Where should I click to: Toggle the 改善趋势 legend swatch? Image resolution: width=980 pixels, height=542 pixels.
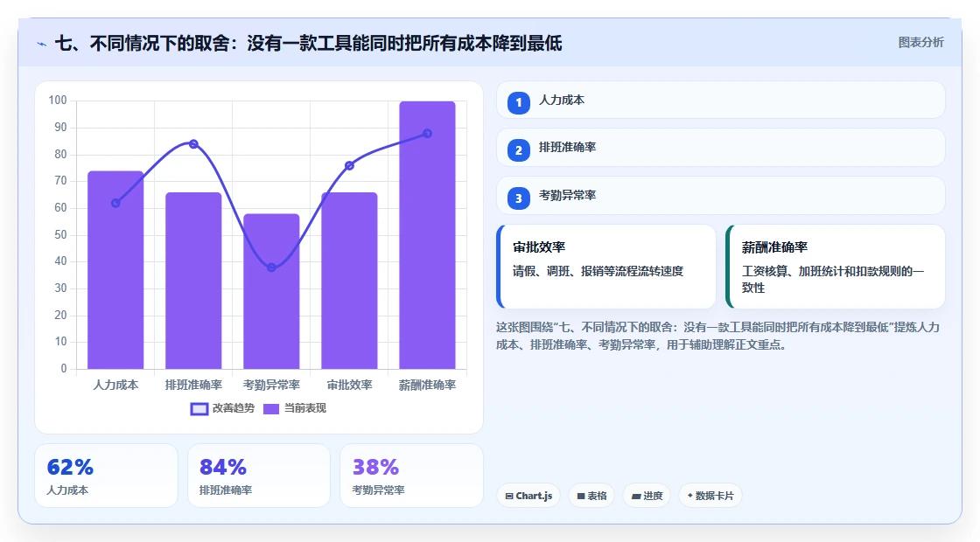pyautogui.click(x=199, y=409)
